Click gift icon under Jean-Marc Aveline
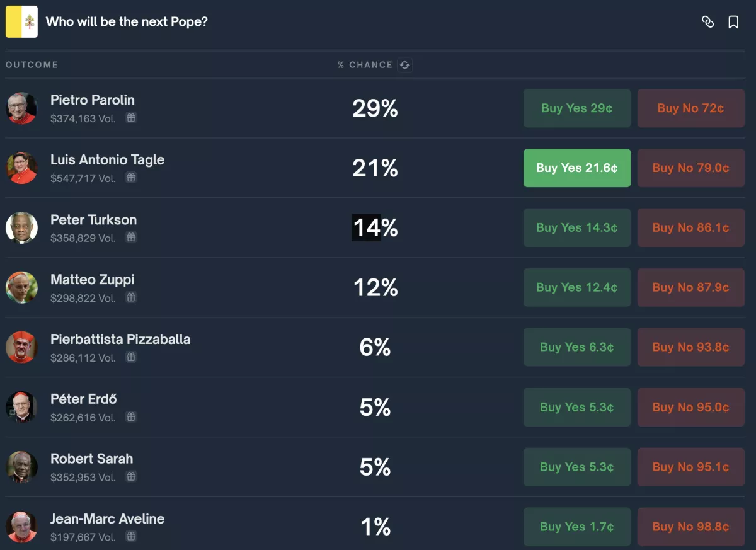 pyautogui.click(x=131, y=537)
